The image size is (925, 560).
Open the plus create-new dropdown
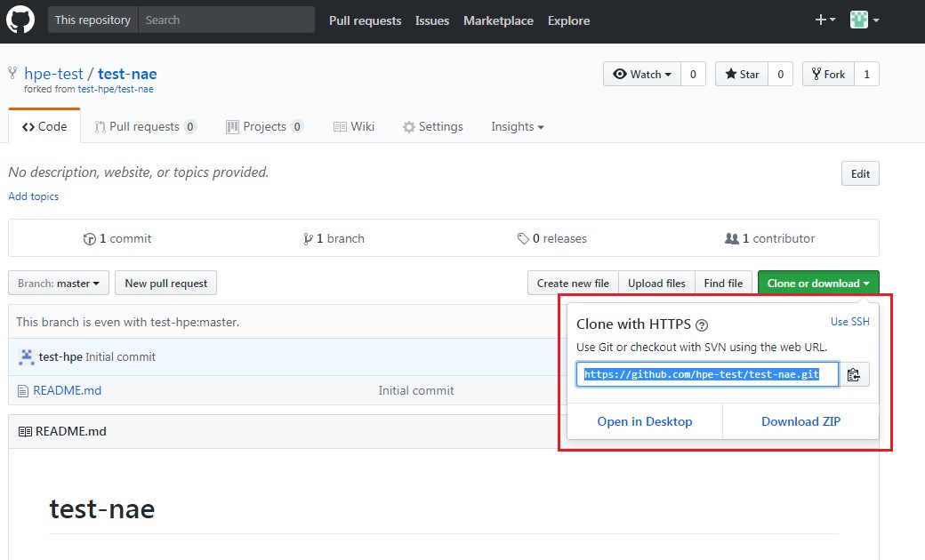[x=824, y=20]
